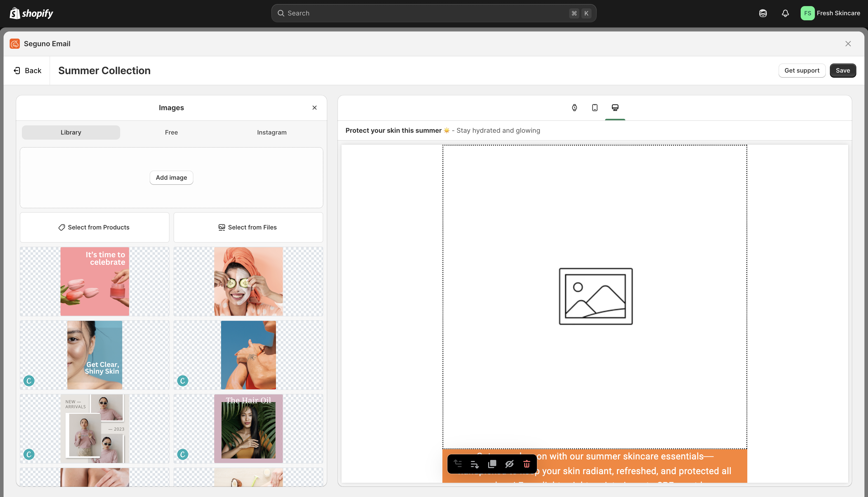Viewport: 868px width, 497px height.
Task: Switch to the watch preview icon
Action: 574,108
